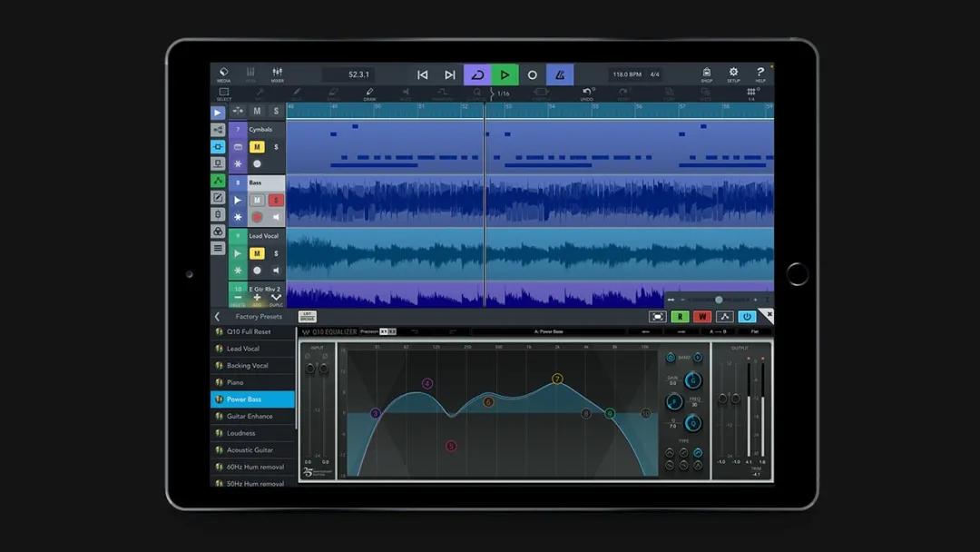Viewport: 980px width, 552px height.
Task: Open the insert effects inspector section
Action: (x=218, y=146)
